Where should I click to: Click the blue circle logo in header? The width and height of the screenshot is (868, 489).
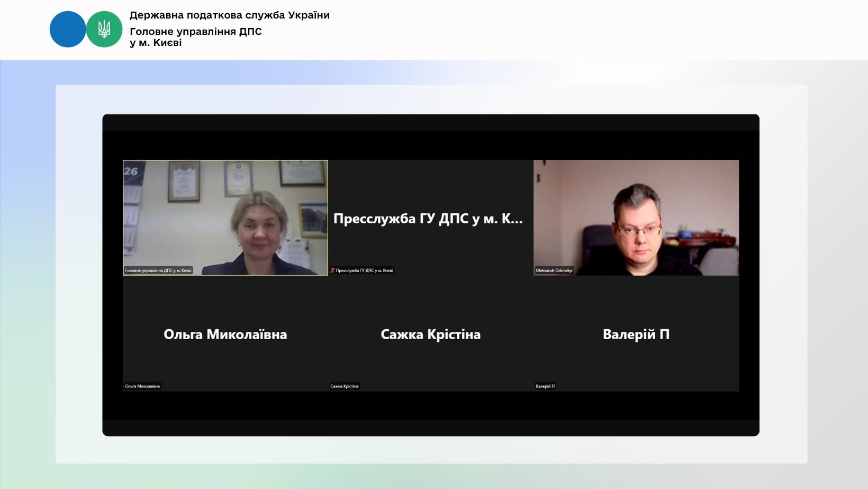[x=67, y=30]
